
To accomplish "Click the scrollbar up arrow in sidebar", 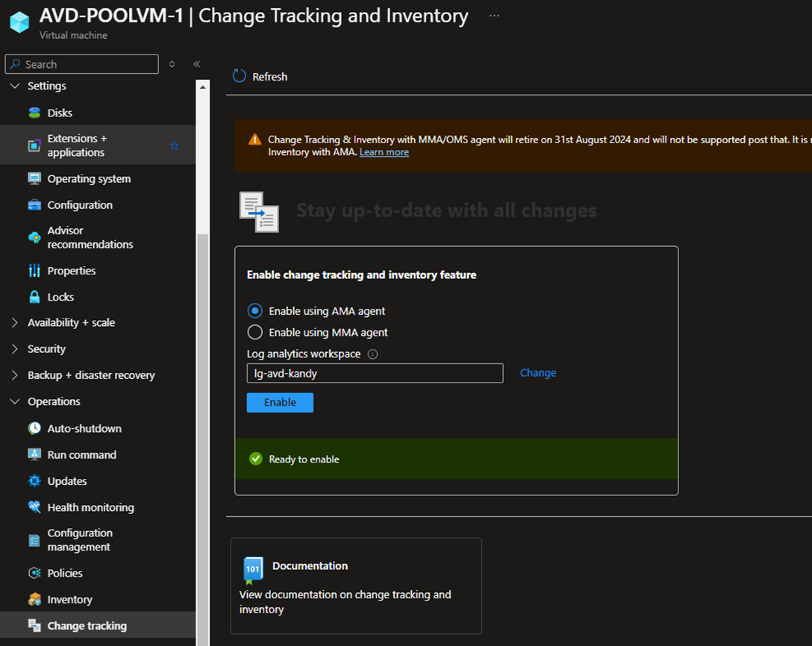I will 203,87.
